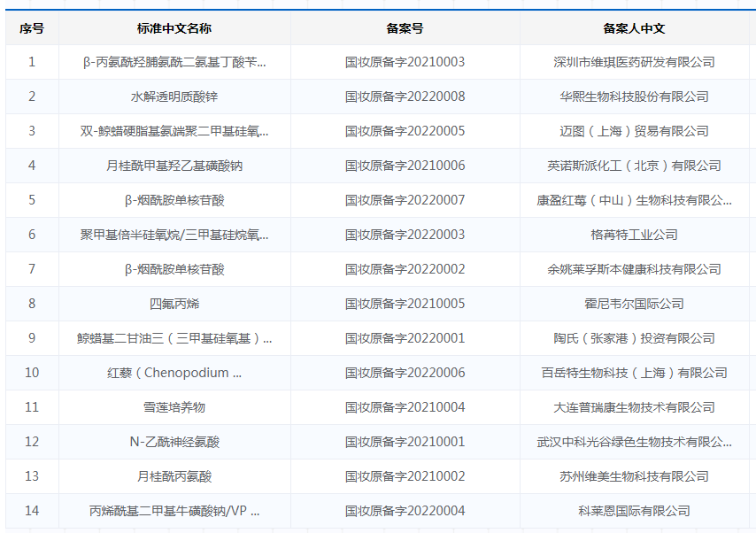Select the cell 月桂酰甲基羟乙基磺酸钠

click(174, 166)
